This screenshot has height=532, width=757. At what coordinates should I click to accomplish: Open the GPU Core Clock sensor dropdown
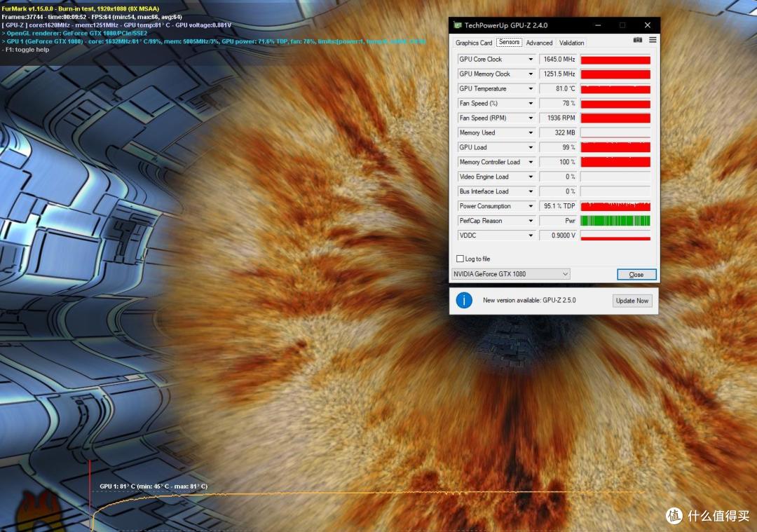[531, 60]
